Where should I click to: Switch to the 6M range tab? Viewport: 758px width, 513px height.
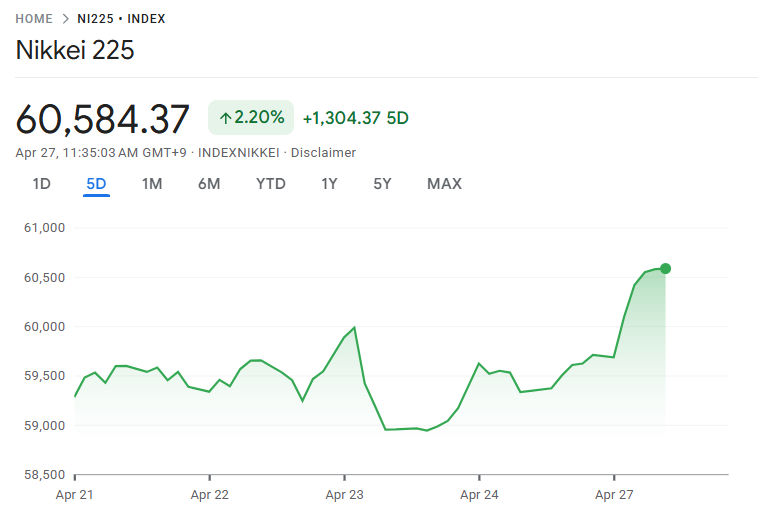[209, 184]
